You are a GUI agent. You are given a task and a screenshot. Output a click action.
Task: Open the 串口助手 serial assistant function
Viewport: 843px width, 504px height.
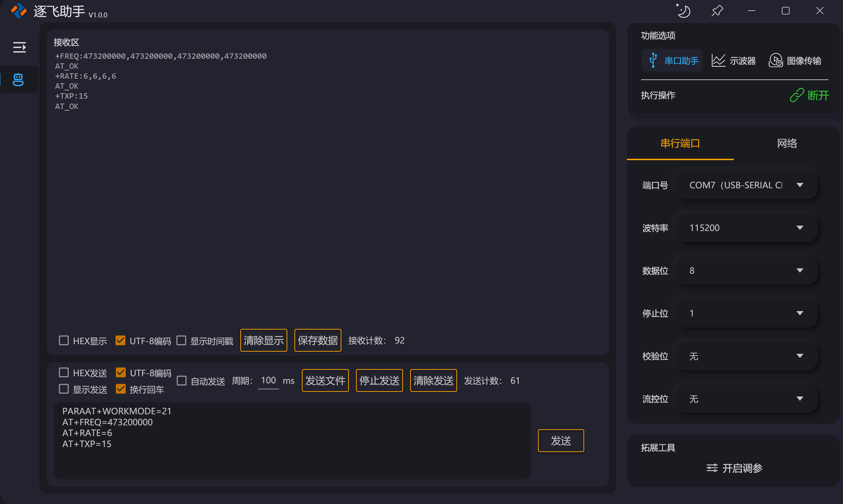pyautogui.click(x=673, y=61)
